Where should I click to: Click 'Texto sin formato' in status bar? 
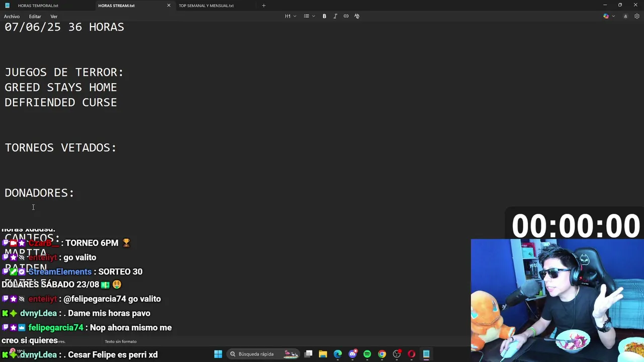click(x=121, y=341)
